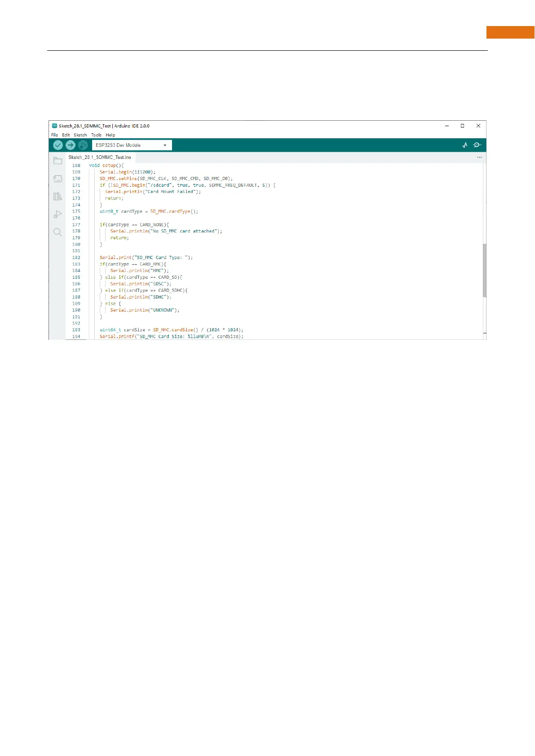Click the Serial.println("MMC") line
535x756 pixels.
click(140, 271)
